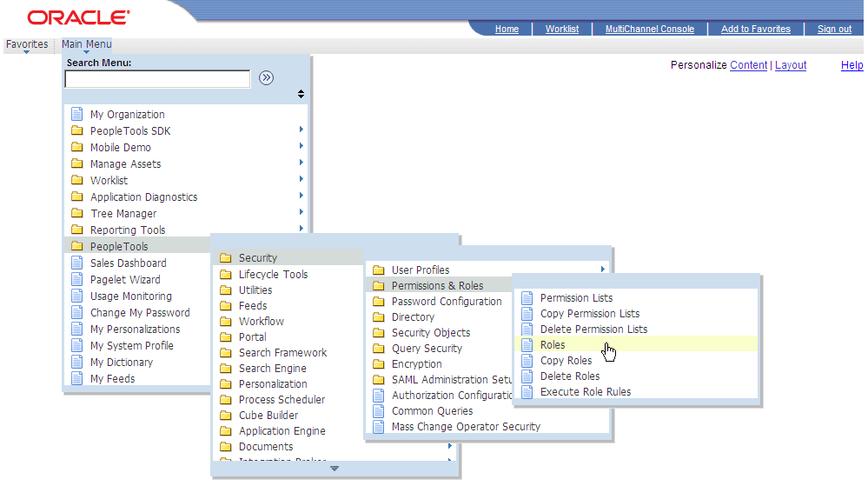The height and width of the screenshot is (486, 868).
Task: Click the Personalize Layout link
Action: click(x=791, y=65)
